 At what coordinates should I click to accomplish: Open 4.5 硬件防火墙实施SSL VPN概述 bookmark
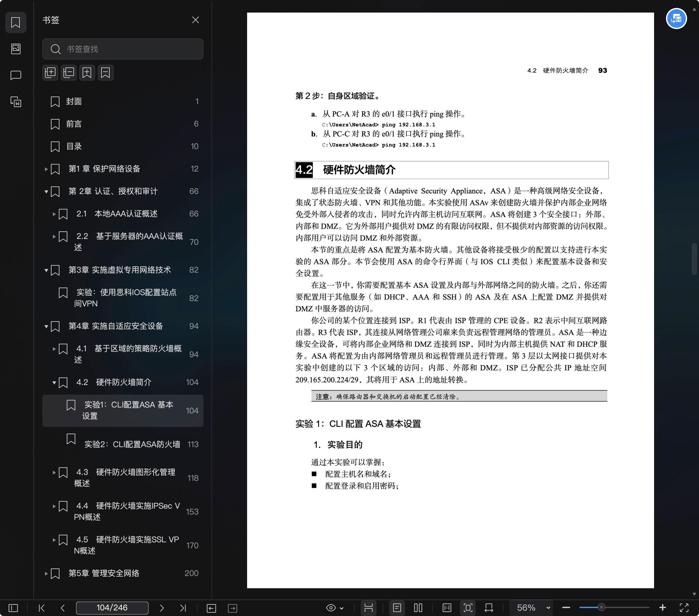pos(127,545)
